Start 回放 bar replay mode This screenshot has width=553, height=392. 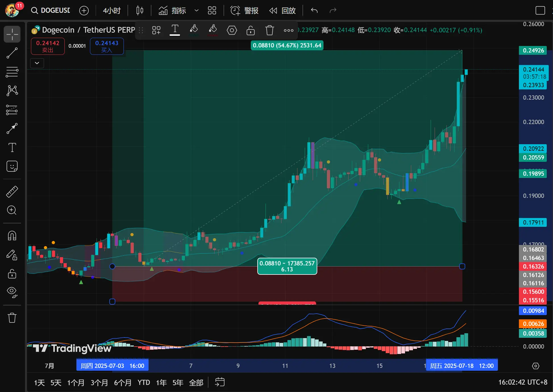[x=283, y=11]
